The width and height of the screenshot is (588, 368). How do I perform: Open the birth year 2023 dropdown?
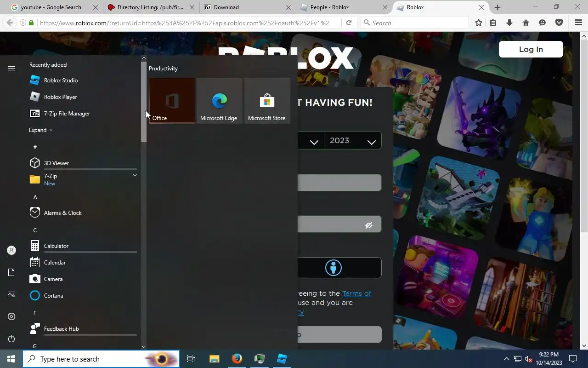point(353,141)
